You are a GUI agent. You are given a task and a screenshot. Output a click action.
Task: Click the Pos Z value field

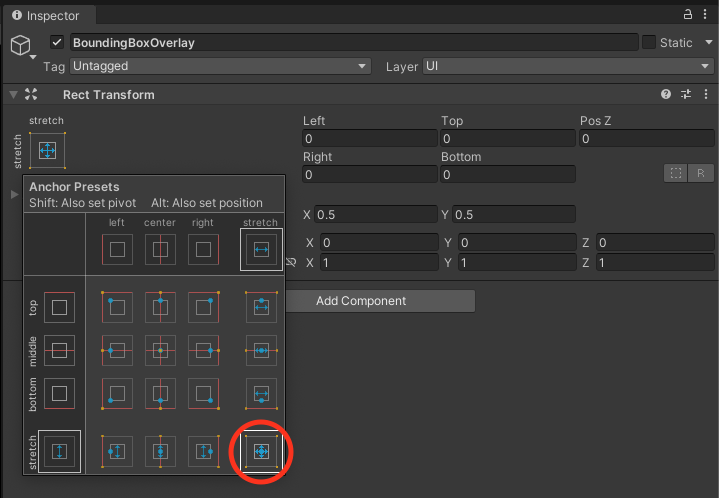coord(647,138)
